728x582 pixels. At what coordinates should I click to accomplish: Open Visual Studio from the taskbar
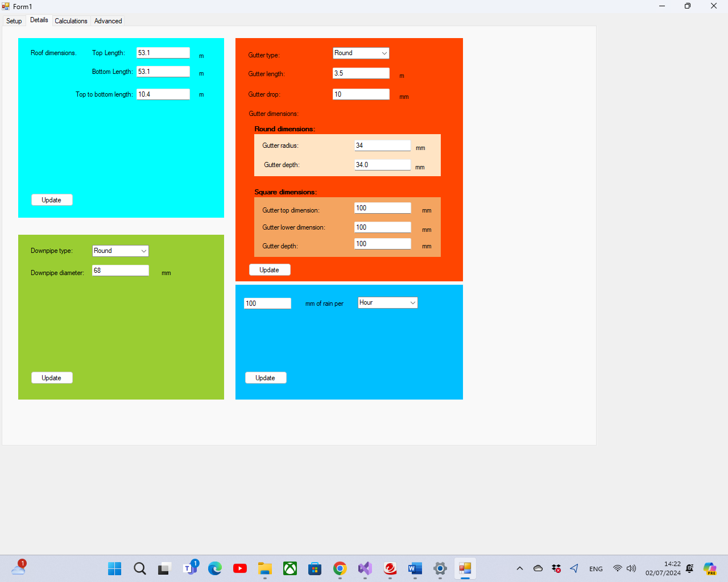[365, 568]
